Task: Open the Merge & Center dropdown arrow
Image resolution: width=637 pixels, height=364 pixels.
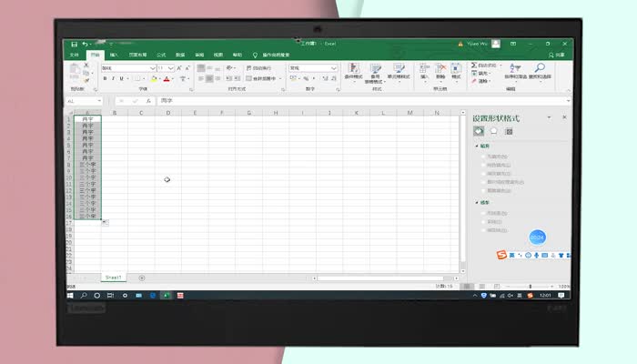Action: pyautogui.click(x=280, y=78)
